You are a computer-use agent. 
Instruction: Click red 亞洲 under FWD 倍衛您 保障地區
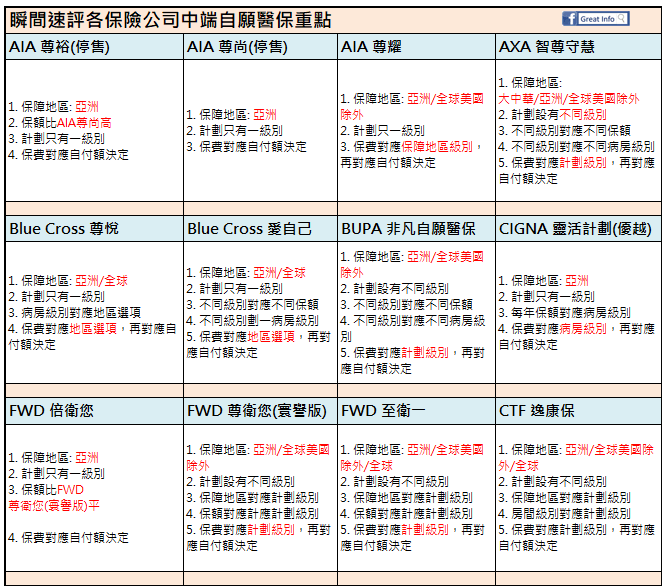(87, 458)
